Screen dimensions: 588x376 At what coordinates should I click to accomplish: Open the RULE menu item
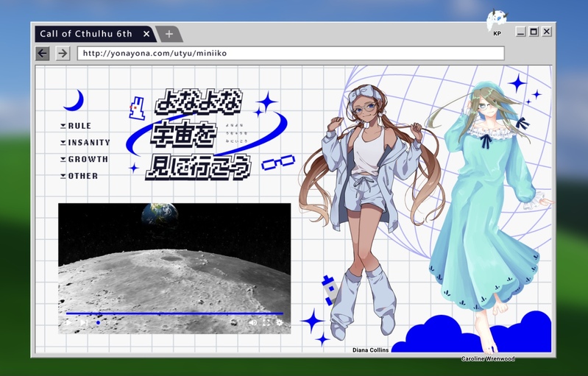tap(79, 126)
